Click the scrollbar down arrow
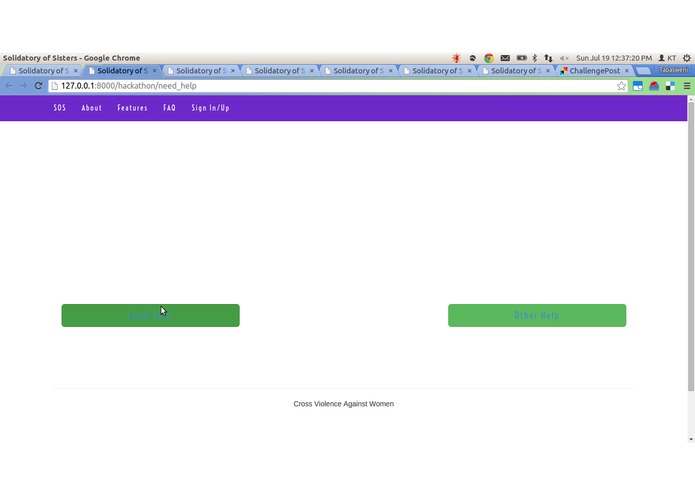695x494 pixels. tap(691, 439)
